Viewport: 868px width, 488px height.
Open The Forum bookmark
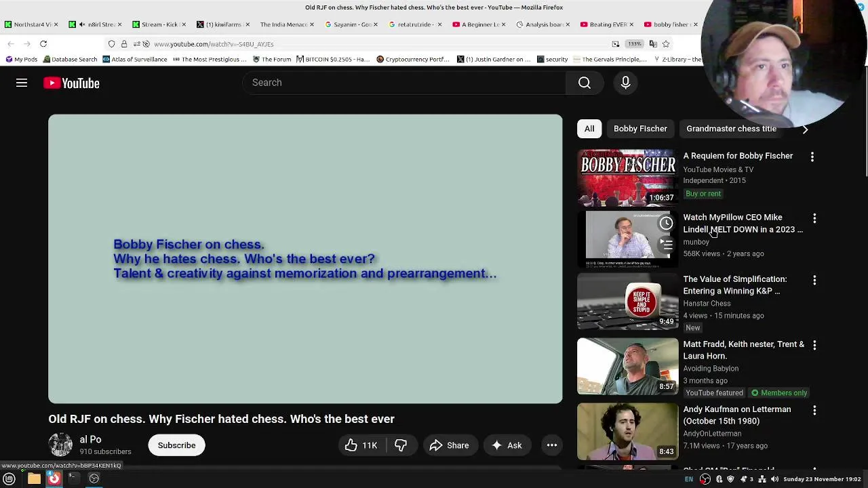point(272,59)
